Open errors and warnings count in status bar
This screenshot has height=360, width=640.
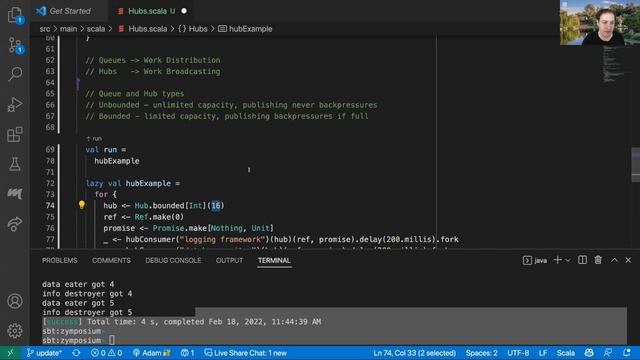click(x=107, y=353)
